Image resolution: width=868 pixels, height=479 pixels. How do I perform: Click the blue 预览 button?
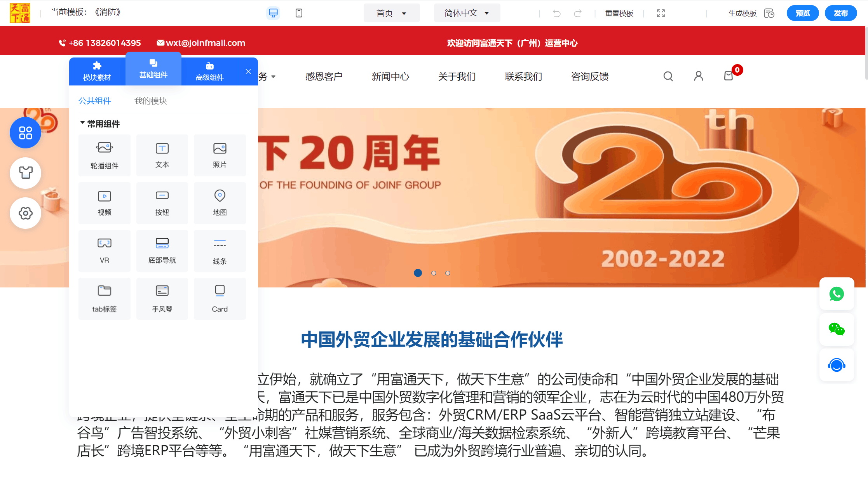pos(803,13)
